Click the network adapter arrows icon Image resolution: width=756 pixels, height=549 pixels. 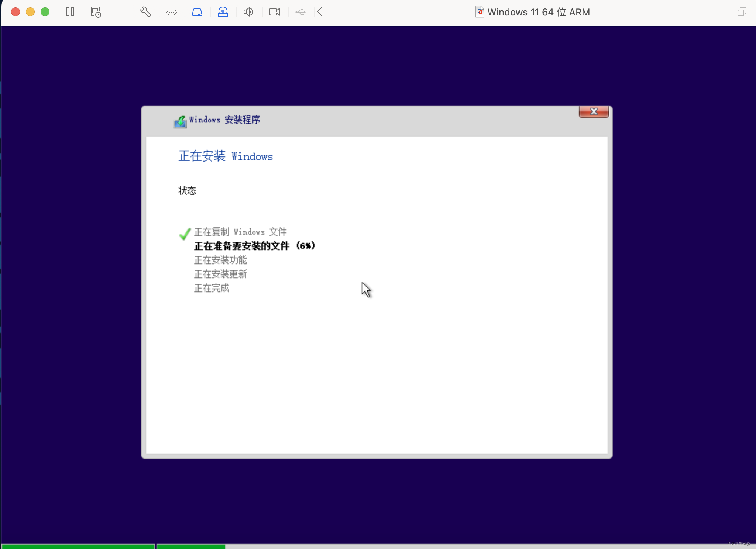click(171, 12)
